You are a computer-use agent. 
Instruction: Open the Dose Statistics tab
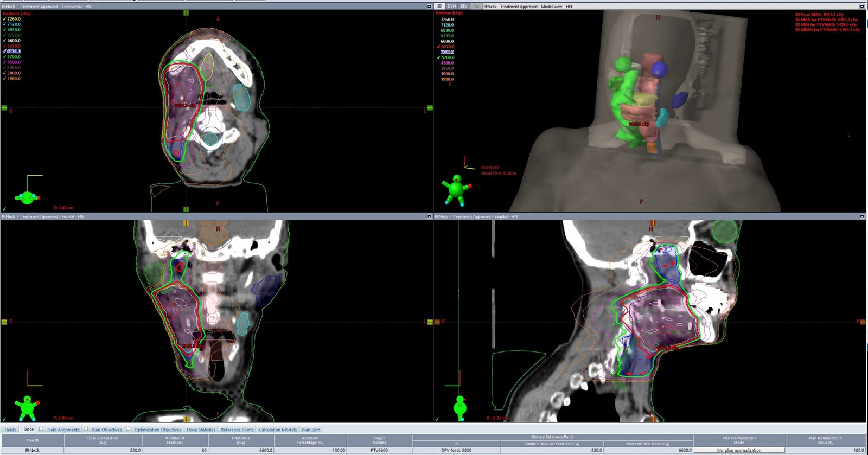(201, 430)
